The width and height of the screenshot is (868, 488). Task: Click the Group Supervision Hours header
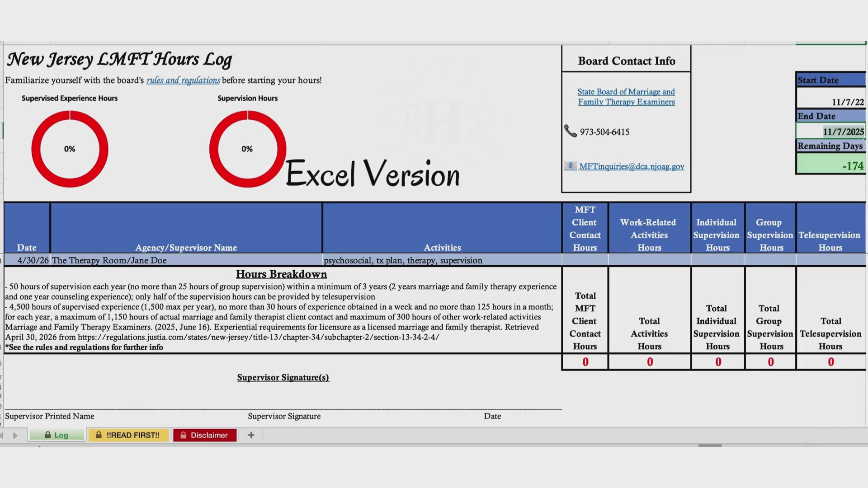point(770,228)
